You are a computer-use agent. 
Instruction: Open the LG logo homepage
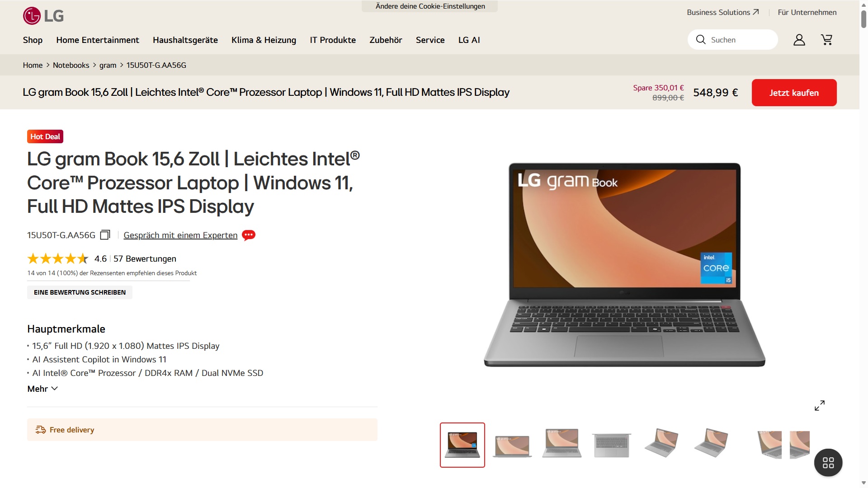tap(43, 16)
